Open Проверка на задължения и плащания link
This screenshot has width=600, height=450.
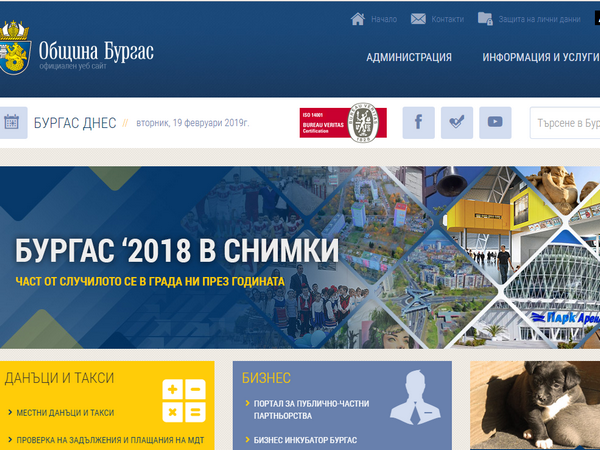pos(110,440)
